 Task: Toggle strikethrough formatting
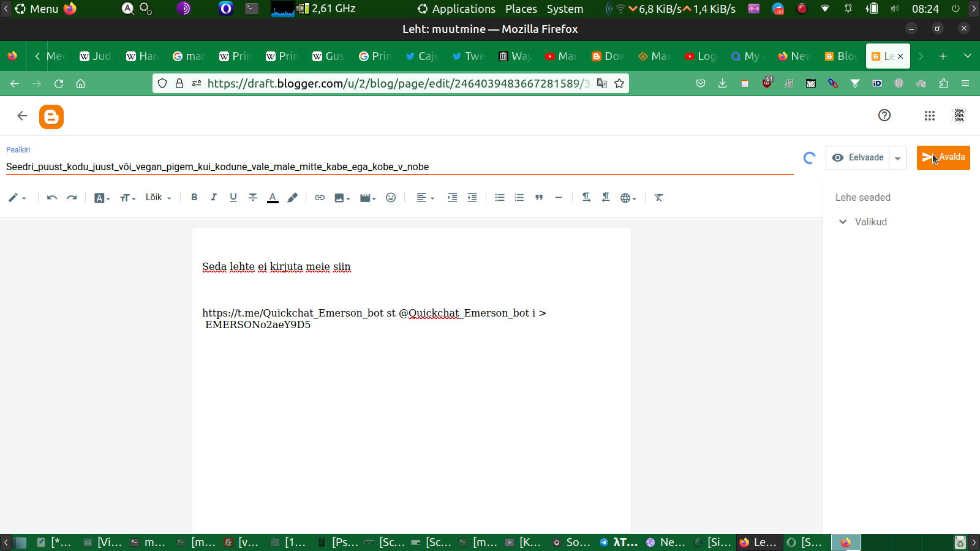tap(253, 198)
